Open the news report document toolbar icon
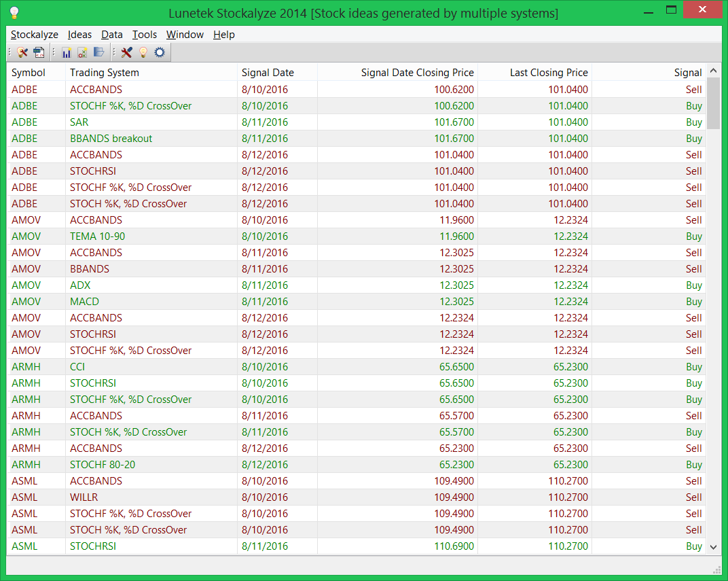The height and width of the screenshot is (581, 728). 39,52
